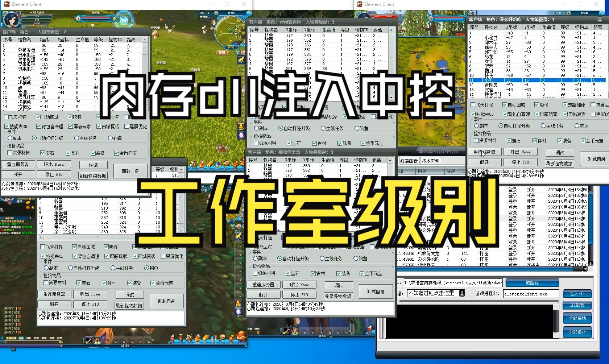
Task: Select the F1 sword skill in the hotbar
Action: coord(89,339)
